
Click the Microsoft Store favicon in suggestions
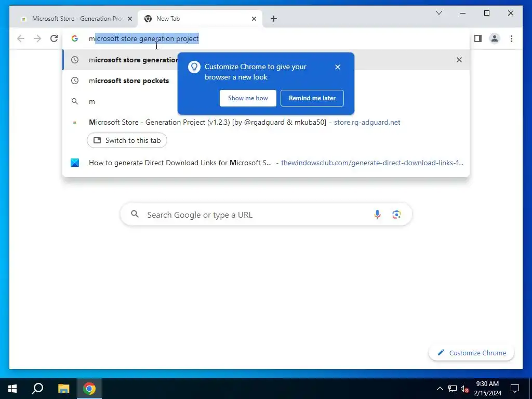pos(75,122)
